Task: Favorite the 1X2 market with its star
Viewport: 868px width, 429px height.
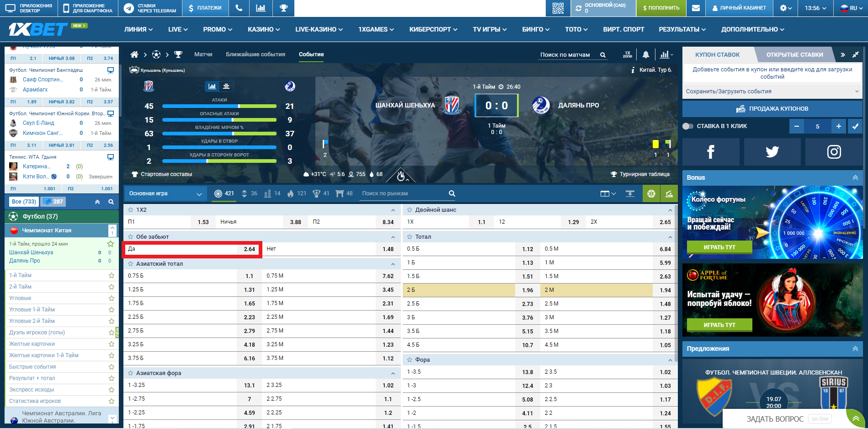Action: [x=131, y=210]
